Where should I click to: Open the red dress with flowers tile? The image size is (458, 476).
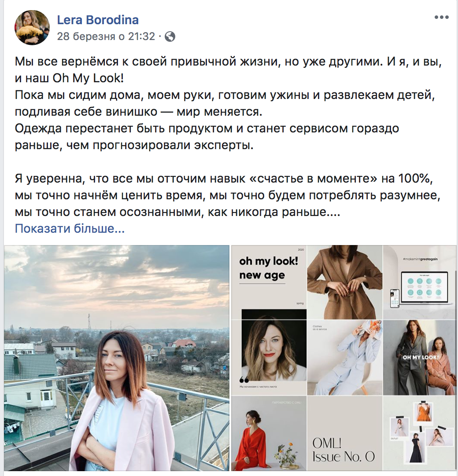coord(269,433)
